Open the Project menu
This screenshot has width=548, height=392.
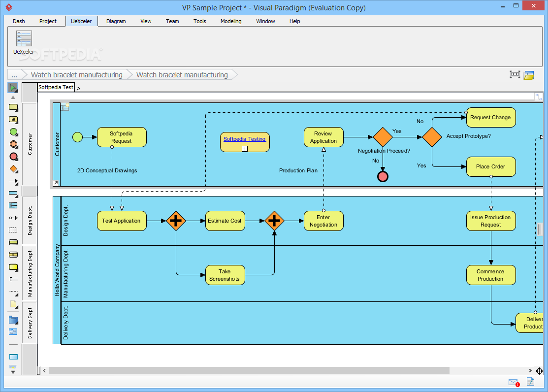pos(48,21)
